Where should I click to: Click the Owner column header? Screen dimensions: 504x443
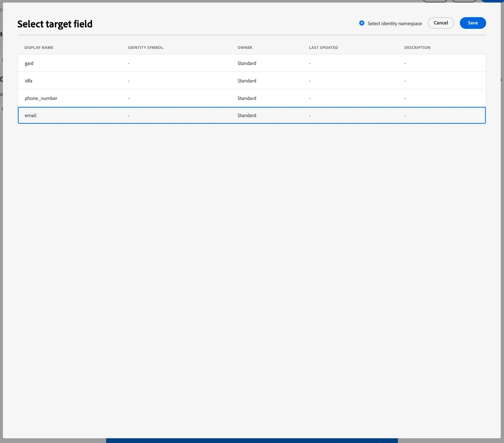click(245, 48)
